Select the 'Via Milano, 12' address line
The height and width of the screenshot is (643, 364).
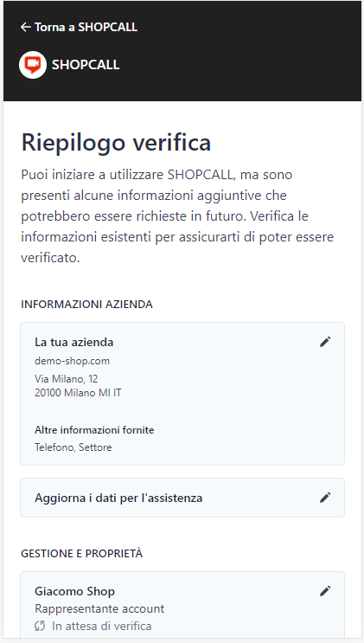[x=67, y=378]
